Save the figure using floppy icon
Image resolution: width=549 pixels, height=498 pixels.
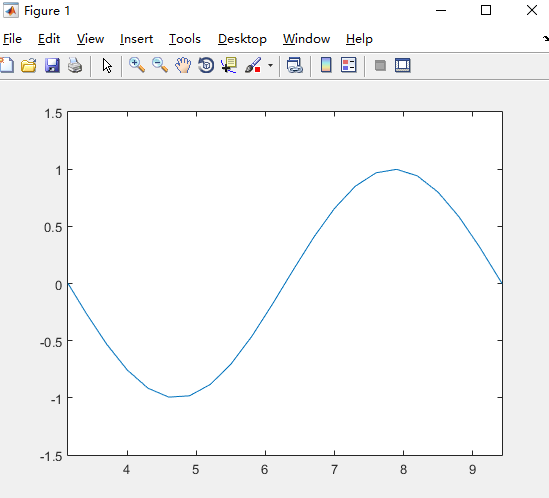click(52, 65)
